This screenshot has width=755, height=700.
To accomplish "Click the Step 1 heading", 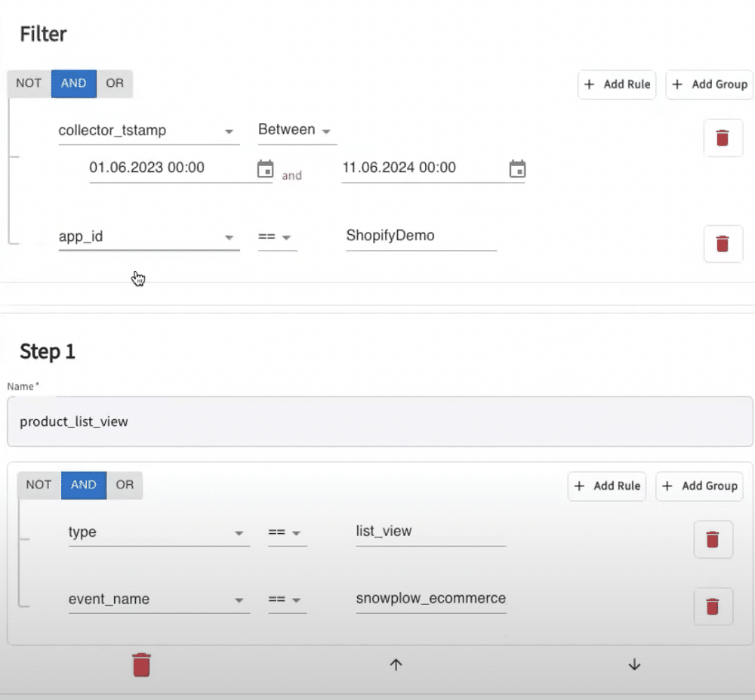I will pyautogui.click(x=47, y=351).
